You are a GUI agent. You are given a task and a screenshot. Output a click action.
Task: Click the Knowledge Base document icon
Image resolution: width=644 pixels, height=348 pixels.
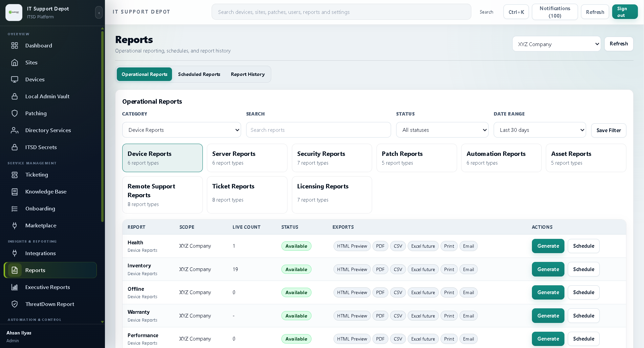pyautogui.click(x=15, y=191)
